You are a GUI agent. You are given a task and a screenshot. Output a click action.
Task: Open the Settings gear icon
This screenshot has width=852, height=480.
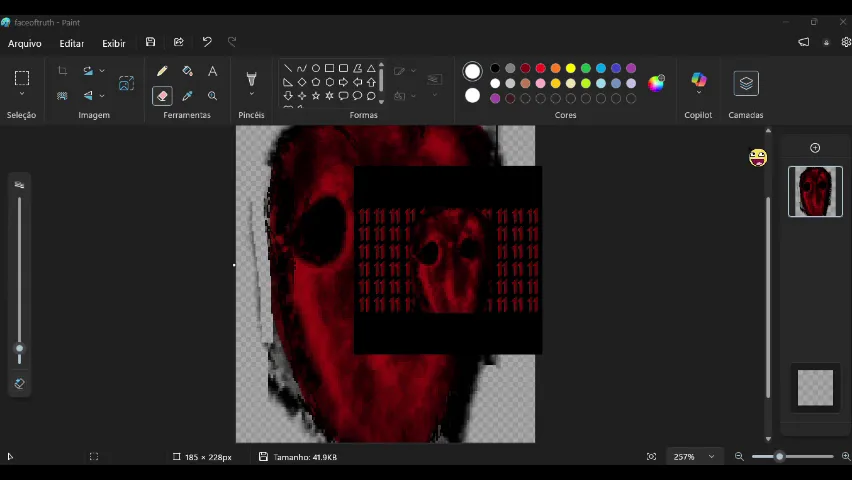pyautogui.click(x=846, y=42)
